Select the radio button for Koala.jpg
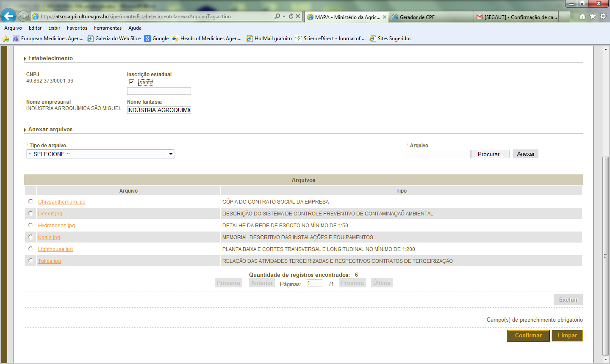610x364 pixels. pyautogui.click(x=30, y=237)
